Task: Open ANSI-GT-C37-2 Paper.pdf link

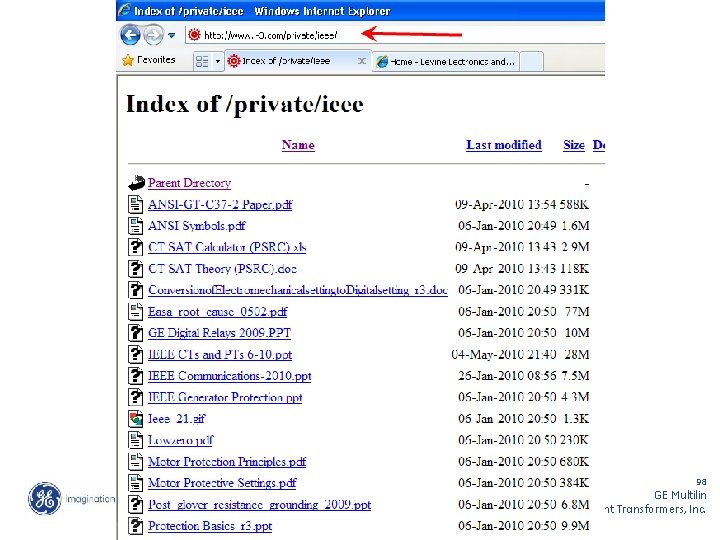Action: (220, 204)
